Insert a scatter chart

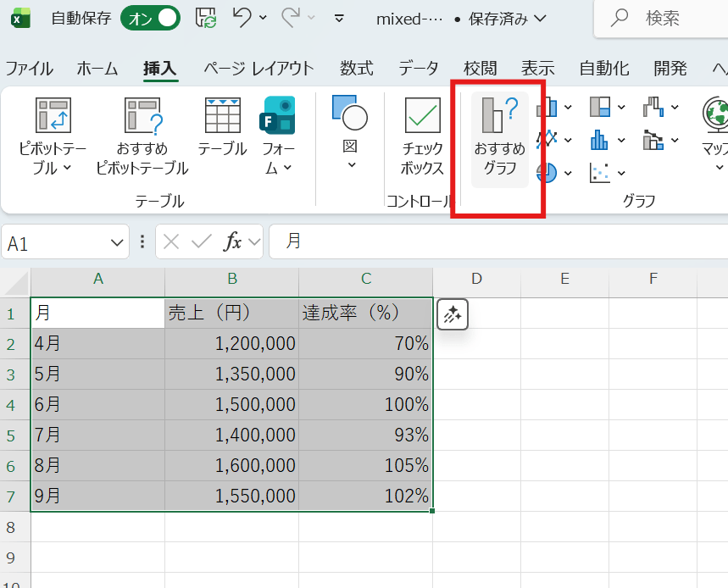(x=600, y=173)
